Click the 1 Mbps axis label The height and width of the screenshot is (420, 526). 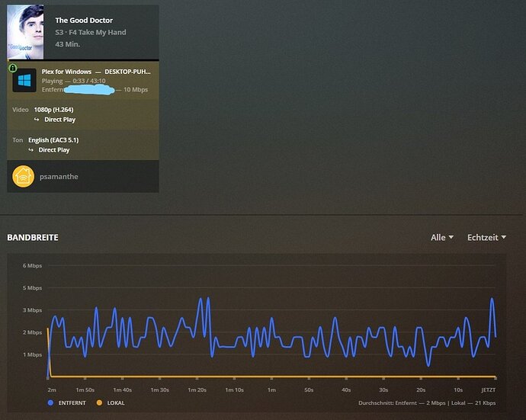pos(32,354)
